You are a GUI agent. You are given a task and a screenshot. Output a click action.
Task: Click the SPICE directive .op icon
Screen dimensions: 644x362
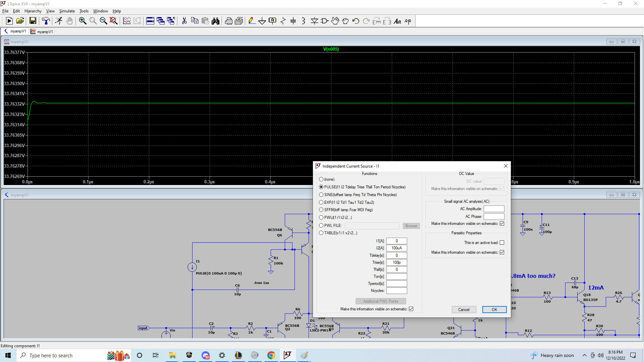408,21
